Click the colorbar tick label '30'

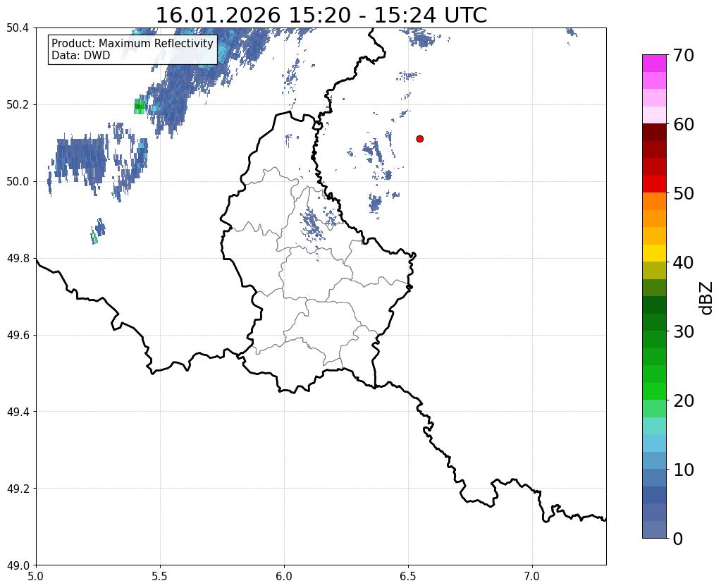tap(684, 331)
